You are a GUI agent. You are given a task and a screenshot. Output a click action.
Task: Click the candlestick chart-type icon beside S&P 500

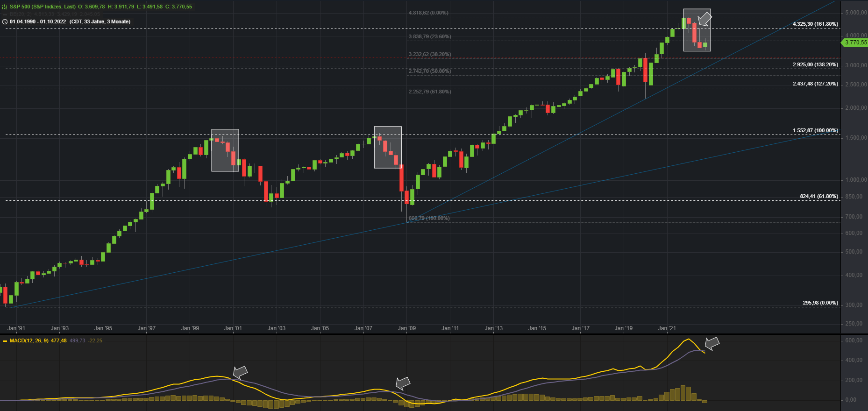click(5, 7)
